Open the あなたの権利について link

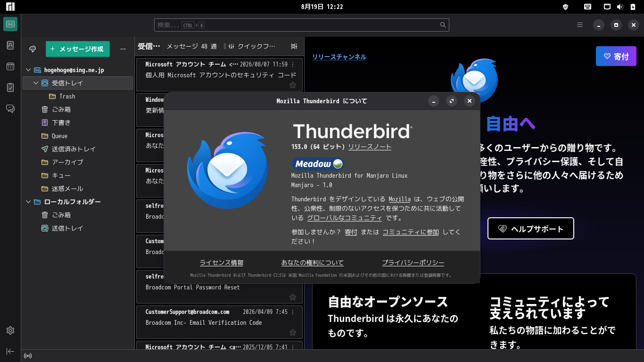coord(313,263)
